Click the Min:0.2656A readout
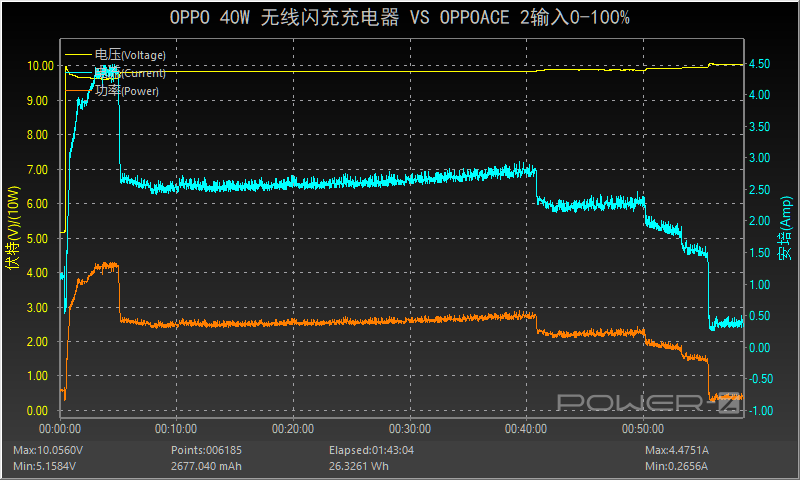 coord(676,466)
